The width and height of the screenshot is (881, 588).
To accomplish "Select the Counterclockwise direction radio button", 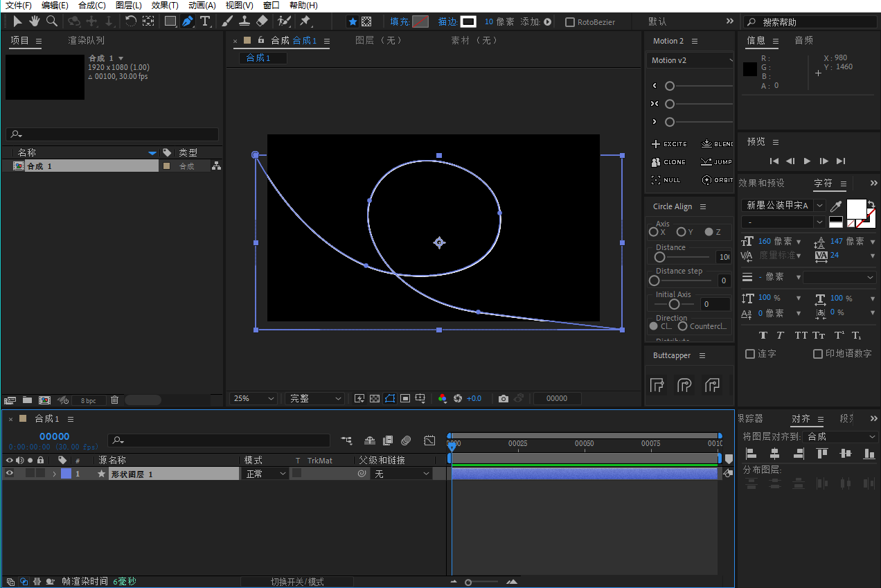I will [683, 326].
